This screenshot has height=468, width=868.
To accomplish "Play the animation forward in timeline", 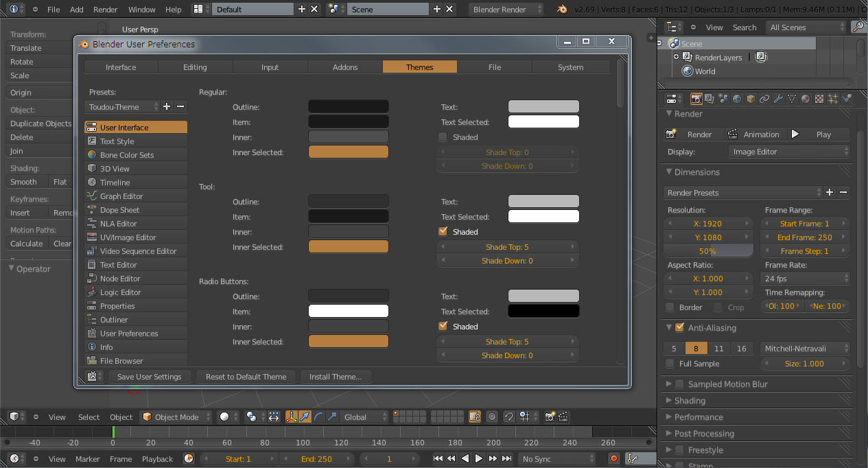I will (479, 458).
